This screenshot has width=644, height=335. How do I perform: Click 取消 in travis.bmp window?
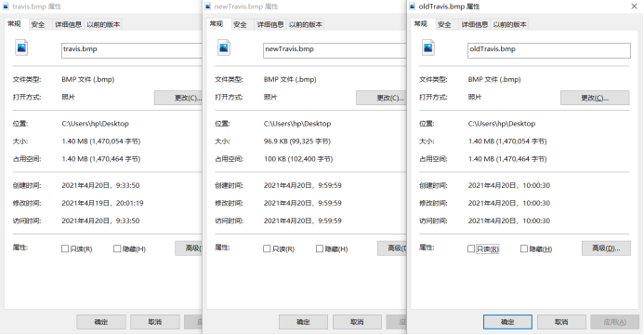pos(155,322)
